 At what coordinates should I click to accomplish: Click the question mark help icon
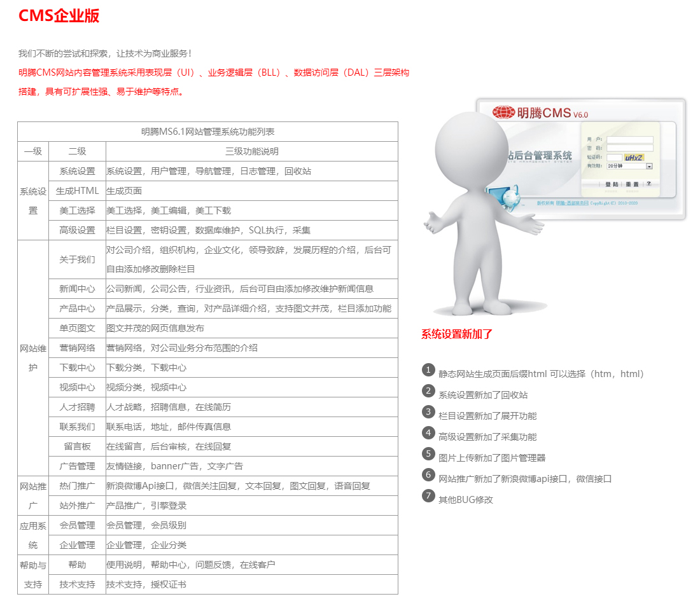pos(648,184)
